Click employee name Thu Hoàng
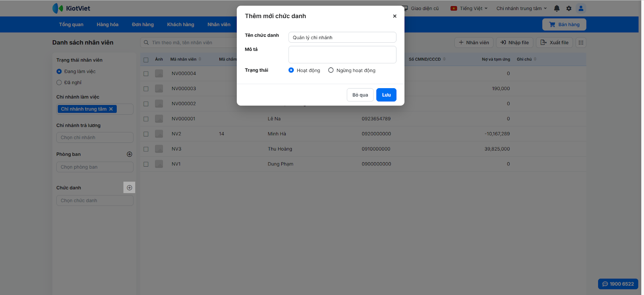Image resolution: width=644 pixels, height=295 pixels. pos(280,149)
